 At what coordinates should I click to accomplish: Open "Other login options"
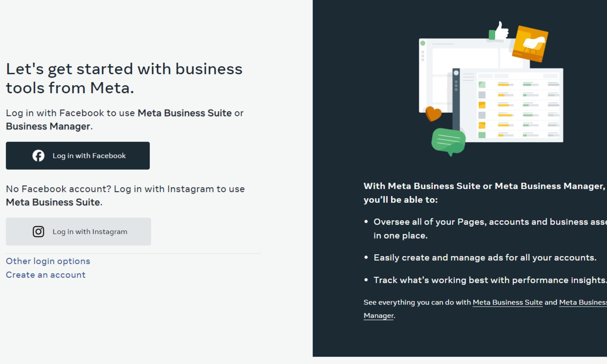coord(48,261)
